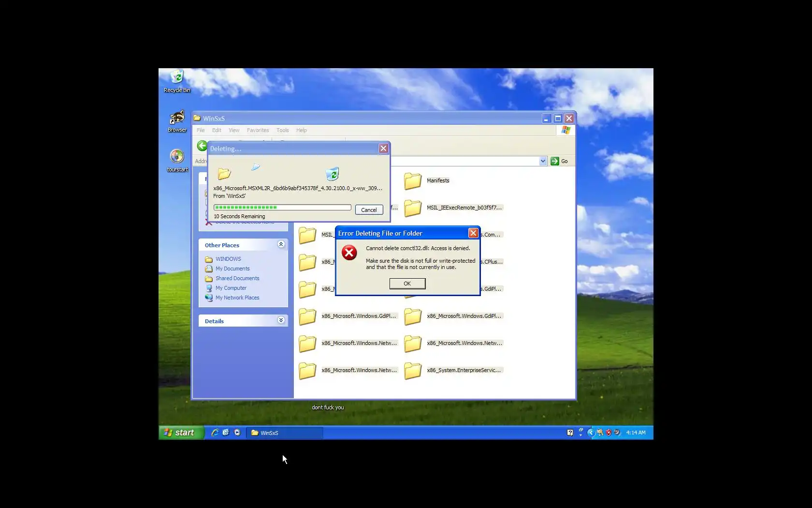Click the volume tray icon

pyautogui.click(x=617, y=433)
